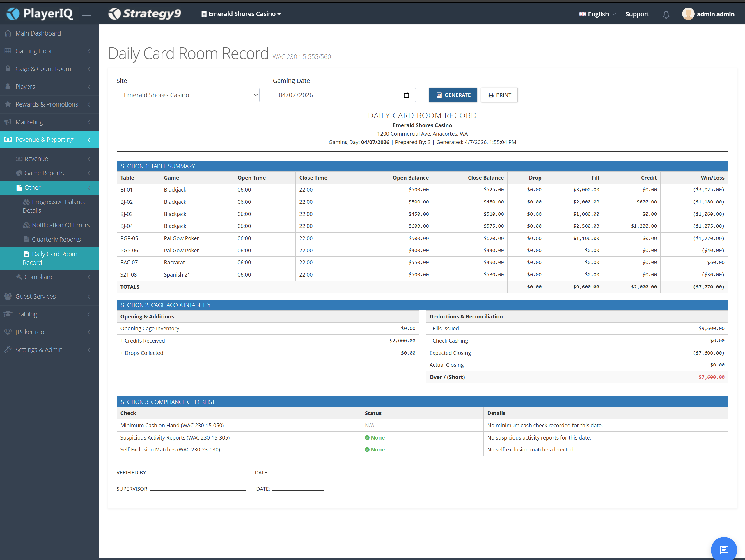Expand the Gaming Floor sidebar menu

tap(49, 51)
